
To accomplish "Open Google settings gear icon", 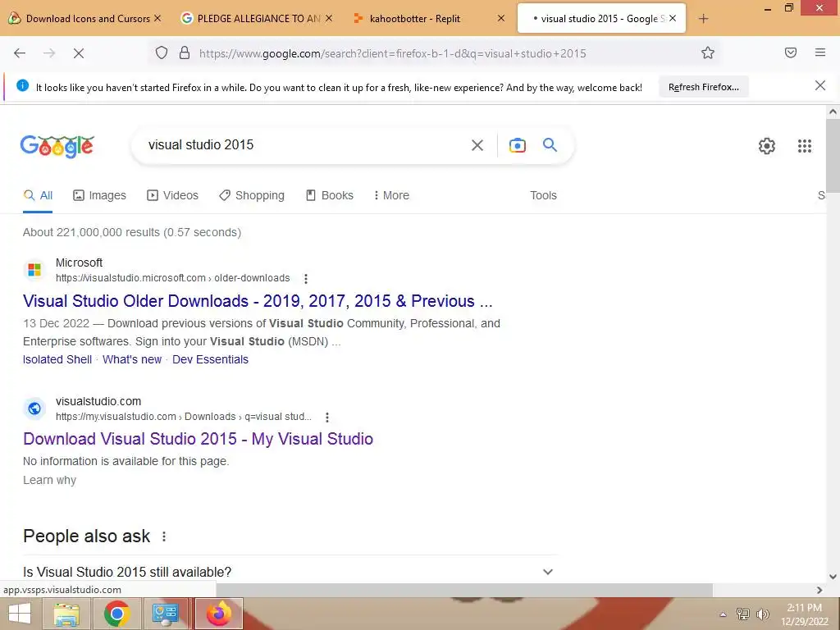I will point(767,146).
